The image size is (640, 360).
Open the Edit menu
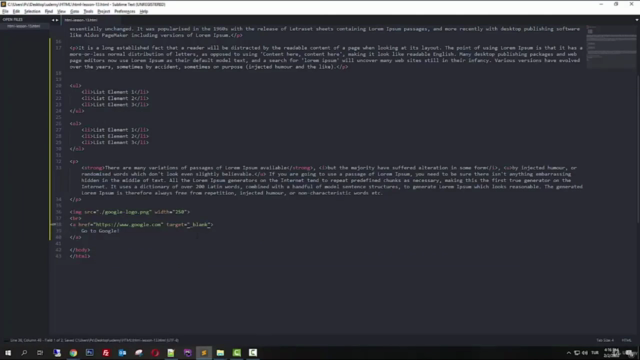click(16, 11)
